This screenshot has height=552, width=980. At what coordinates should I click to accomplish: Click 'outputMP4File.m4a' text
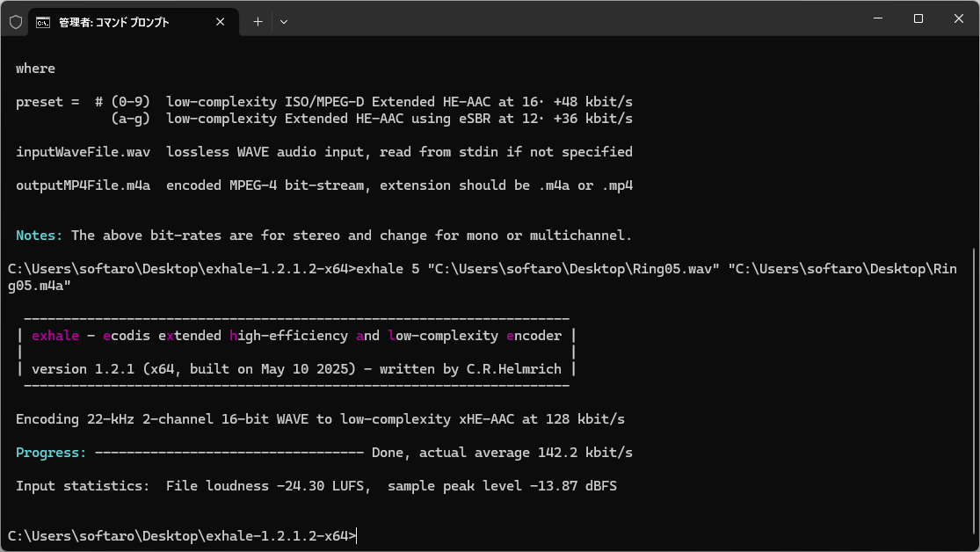(x=83, y=185)
